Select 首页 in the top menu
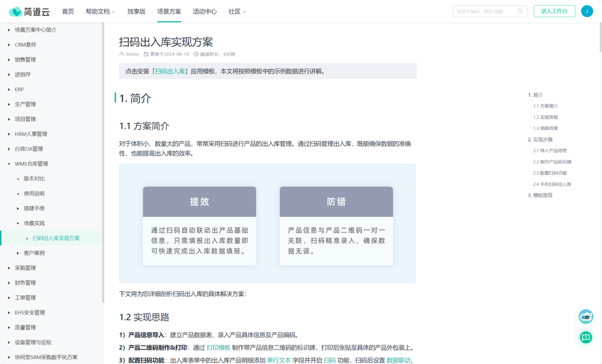The height and width of the screenshot is (364, 602). (x=68, y=11)
